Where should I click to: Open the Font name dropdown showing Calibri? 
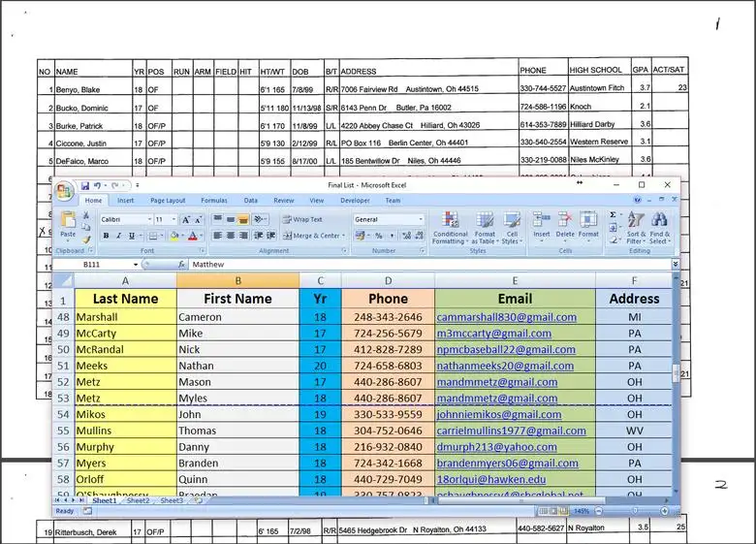tap(149, 219)
